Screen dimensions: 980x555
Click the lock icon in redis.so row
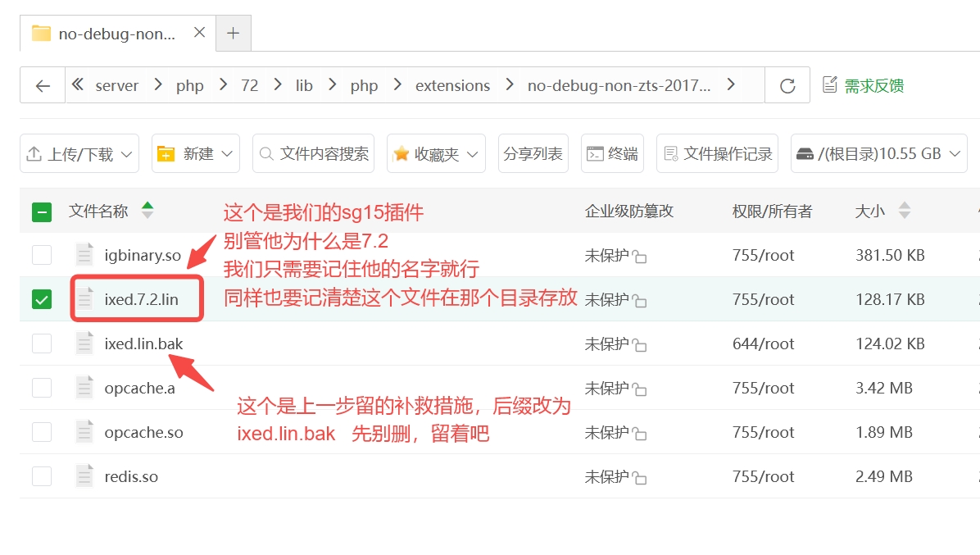coord(639,478)
